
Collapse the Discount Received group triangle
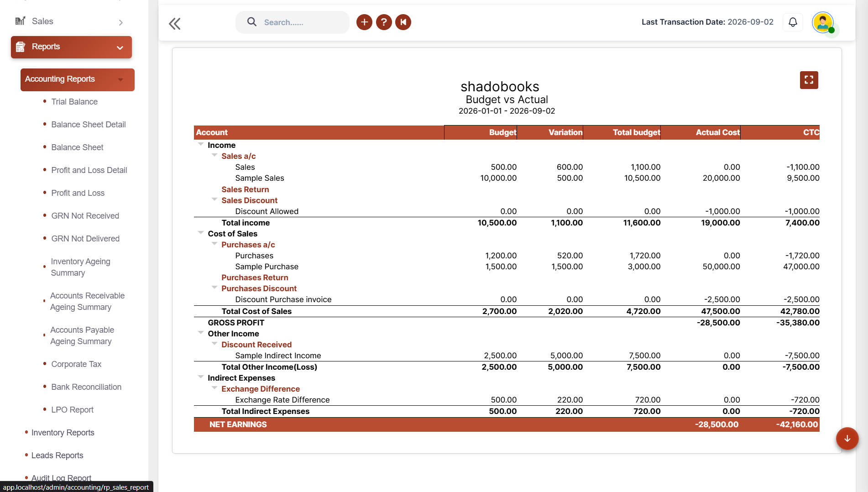tap(214, 344)
